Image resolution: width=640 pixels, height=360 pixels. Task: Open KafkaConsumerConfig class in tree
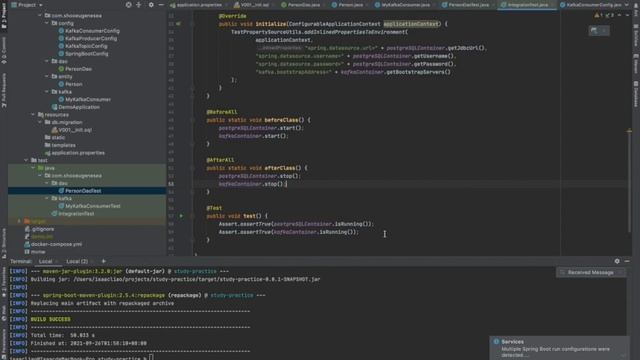click(89, 31)
